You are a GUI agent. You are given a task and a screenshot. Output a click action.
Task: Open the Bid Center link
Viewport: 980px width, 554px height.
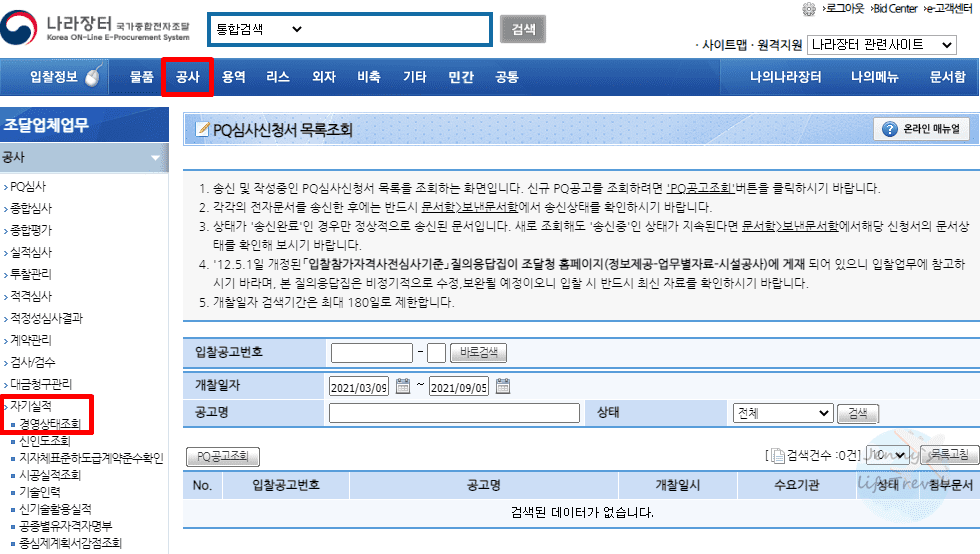(x=894, y=8)
